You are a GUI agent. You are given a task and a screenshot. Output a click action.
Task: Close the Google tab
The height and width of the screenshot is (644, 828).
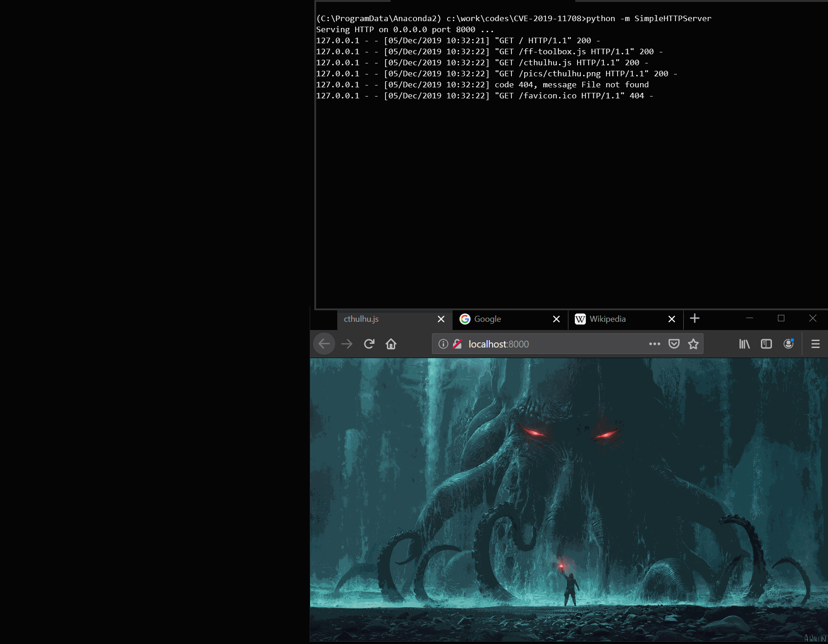click(556, 319)
